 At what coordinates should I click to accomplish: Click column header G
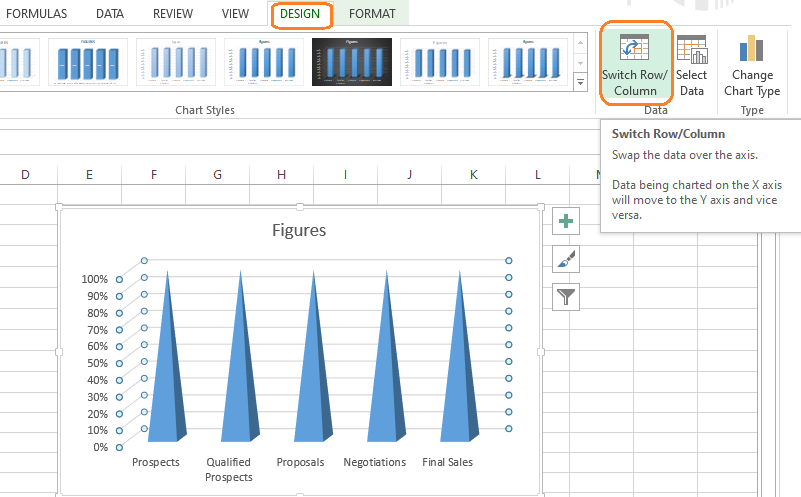[x=217, y=175]
